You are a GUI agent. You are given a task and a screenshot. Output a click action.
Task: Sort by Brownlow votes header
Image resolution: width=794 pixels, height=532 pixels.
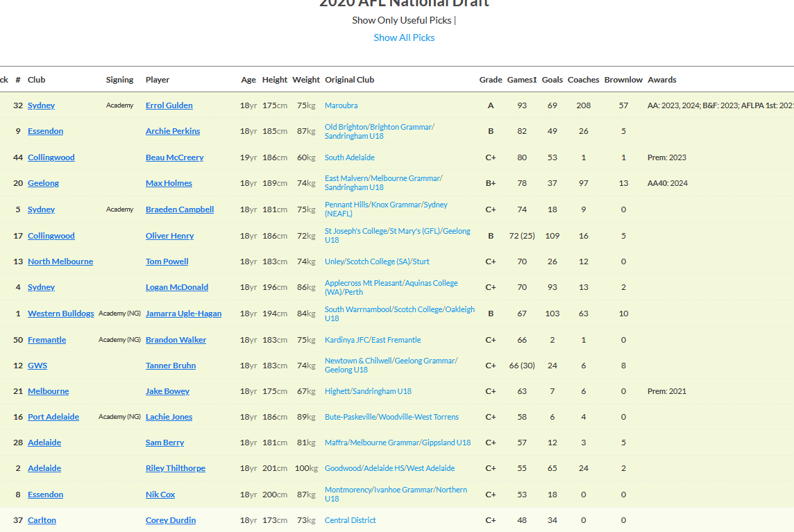(x=623, y=80)
